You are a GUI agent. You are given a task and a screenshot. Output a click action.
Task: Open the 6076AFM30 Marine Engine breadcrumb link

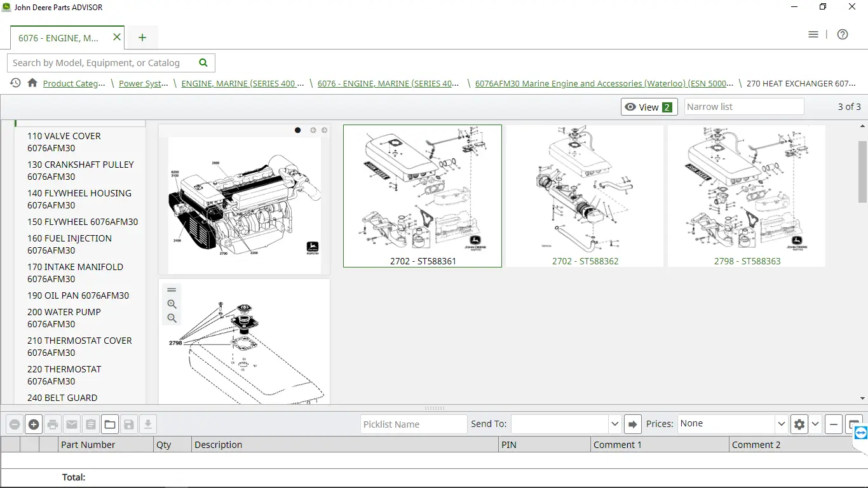point(603,83)
